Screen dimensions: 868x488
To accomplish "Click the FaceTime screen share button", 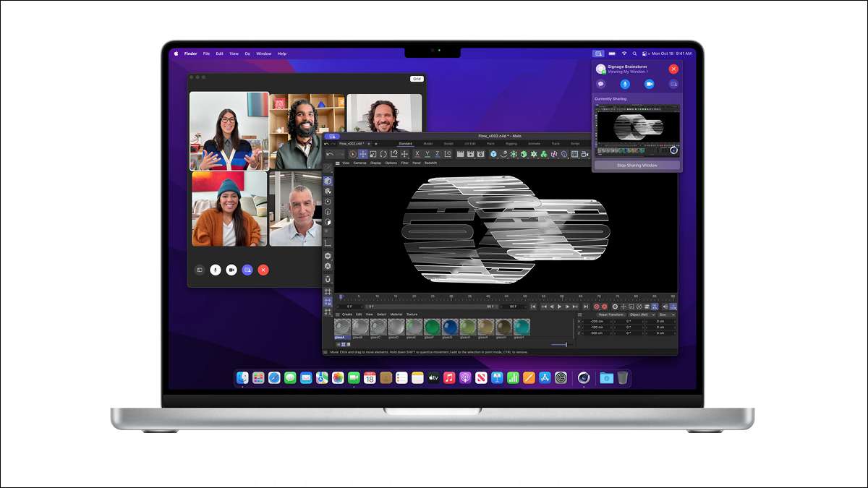I will [247, 270].
